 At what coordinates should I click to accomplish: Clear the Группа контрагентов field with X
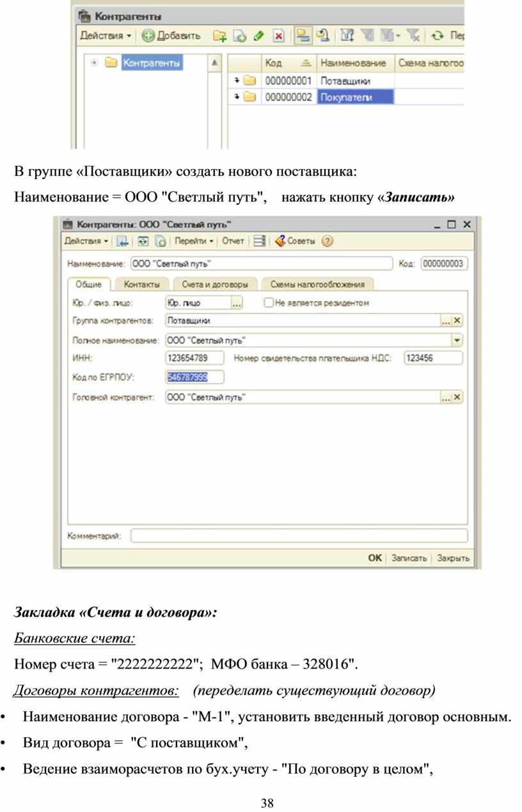[457, 321]
